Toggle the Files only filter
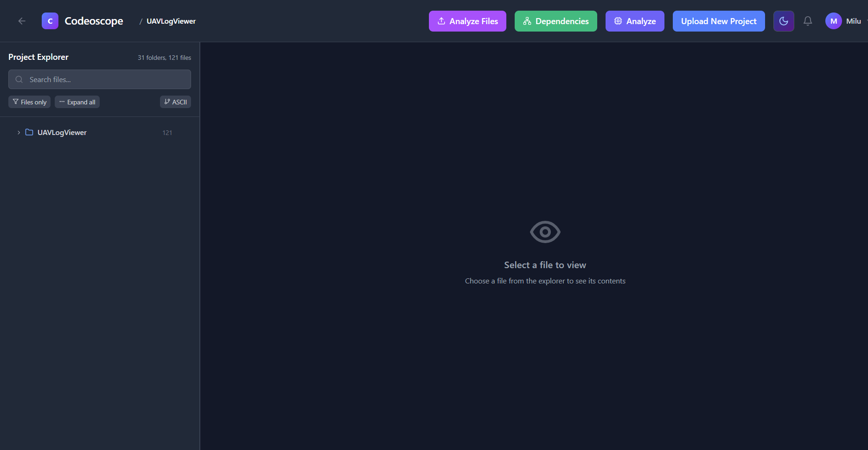The height and width of the screenshot is (450, 868). [29, 102]
